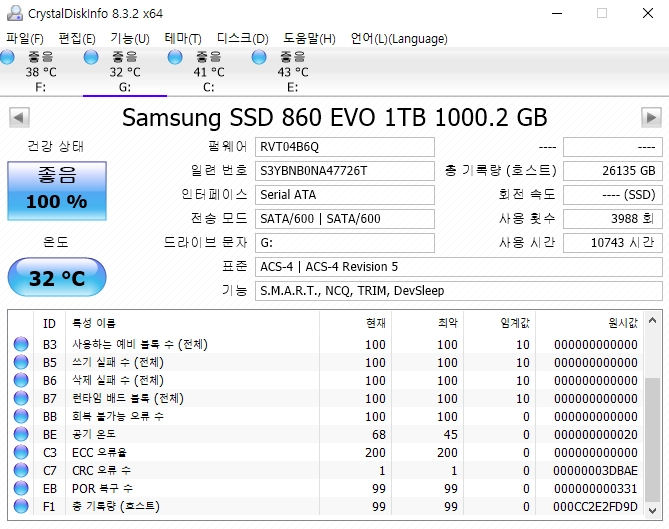669x529 pixels.
Task: Click the 좋음 100 % health status button
Action: pyautogui.click(x=57, y=191)
